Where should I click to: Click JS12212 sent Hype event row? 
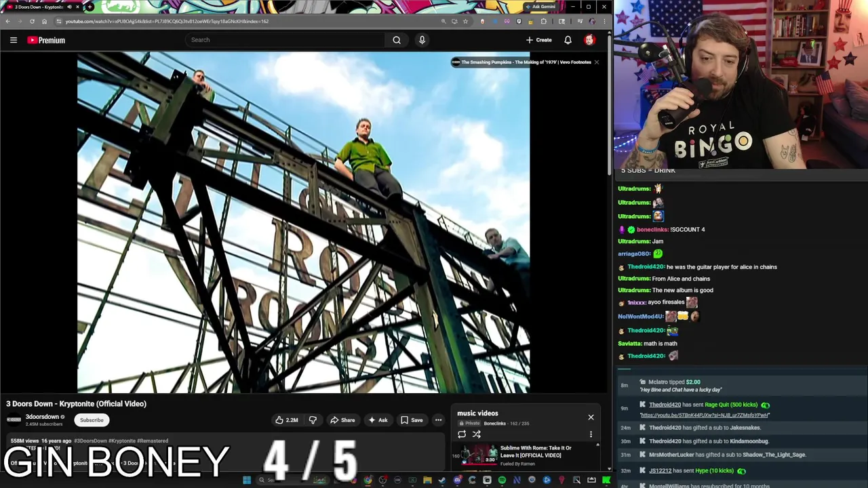coord(741,470)
